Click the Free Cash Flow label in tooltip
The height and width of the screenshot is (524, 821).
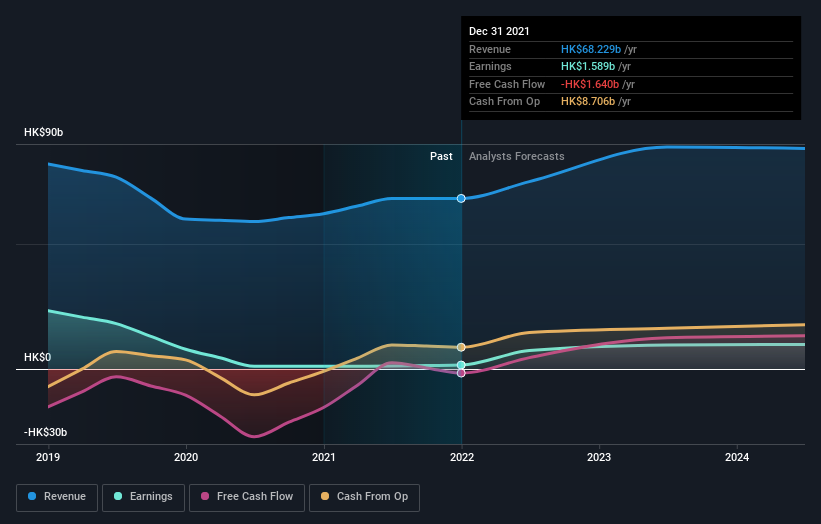(x=507, y=84)
